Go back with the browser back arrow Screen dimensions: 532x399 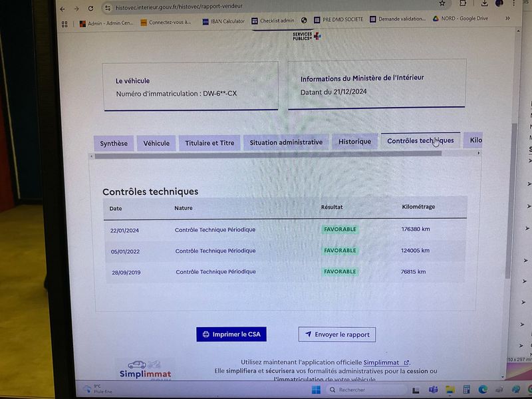63,9
